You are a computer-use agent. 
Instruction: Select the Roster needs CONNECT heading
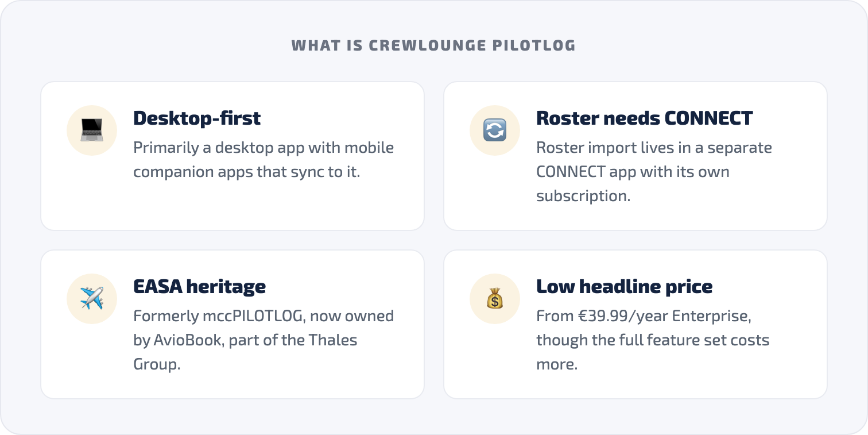tap(644, 118)
